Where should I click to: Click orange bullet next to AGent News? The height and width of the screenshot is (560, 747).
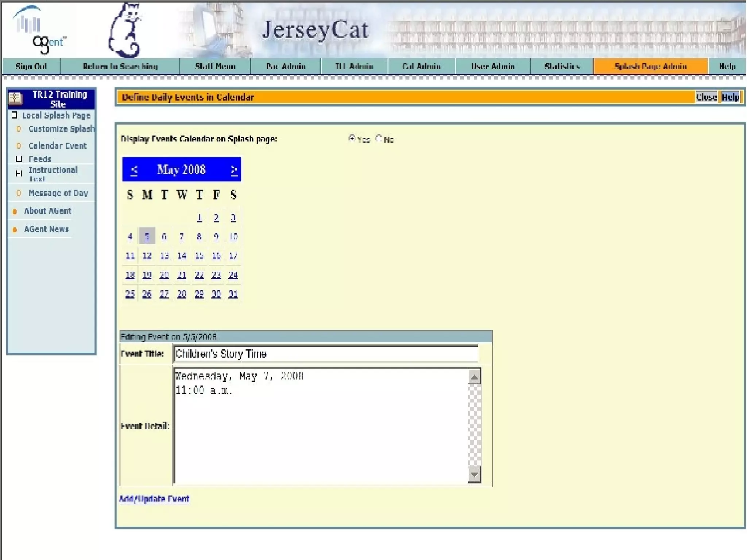15,230
